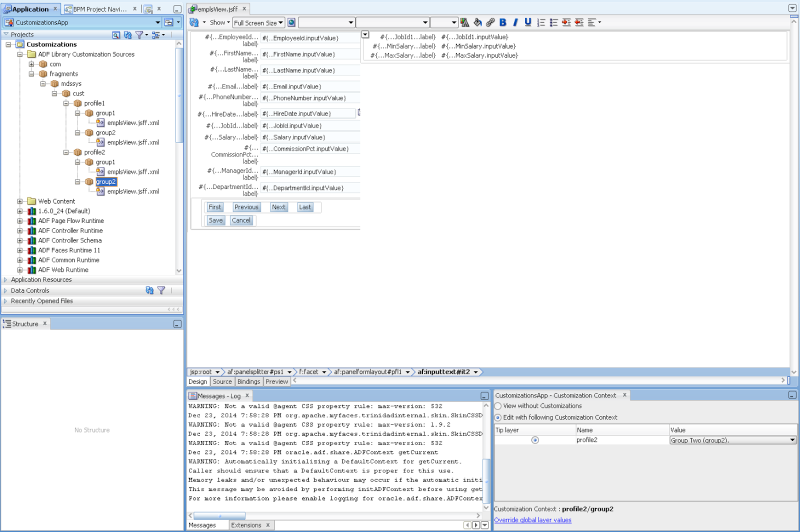Toggle italic formatting
The height and width of the screenshot is (532, 800).
coord(515,22)
